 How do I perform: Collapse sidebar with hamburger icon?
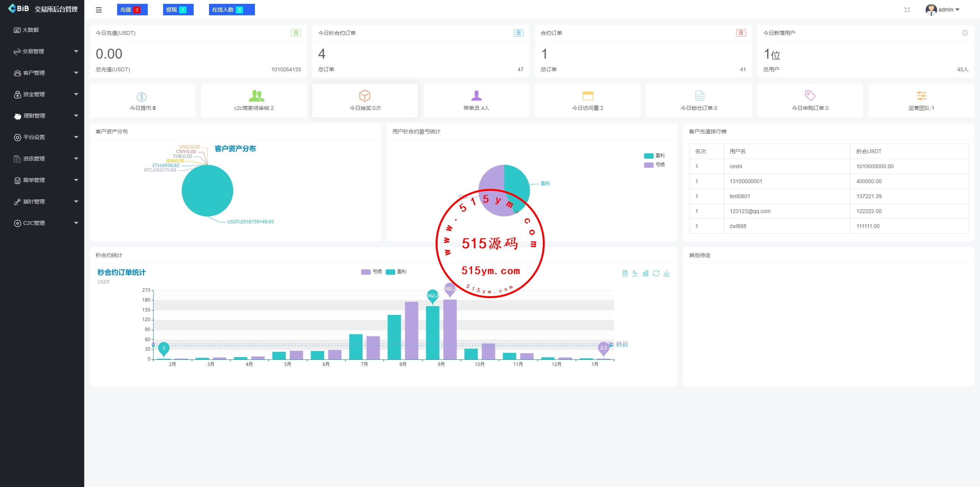[99, 10]
